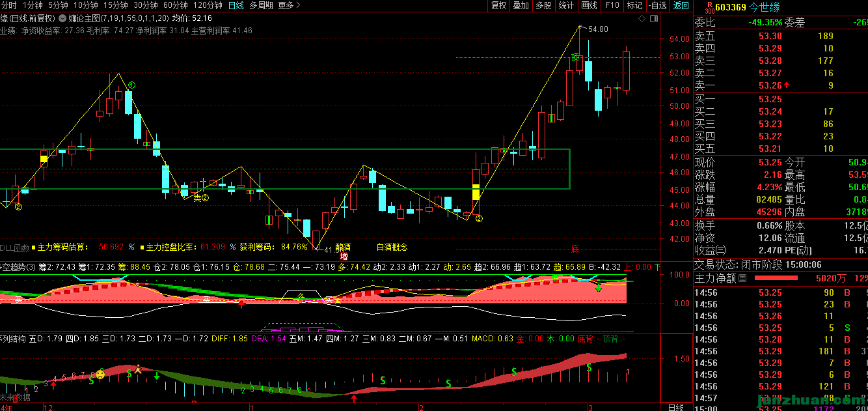Add stock to 自选 watchlist
This screenshot has width=868, height=411.
tap(658, 6)
